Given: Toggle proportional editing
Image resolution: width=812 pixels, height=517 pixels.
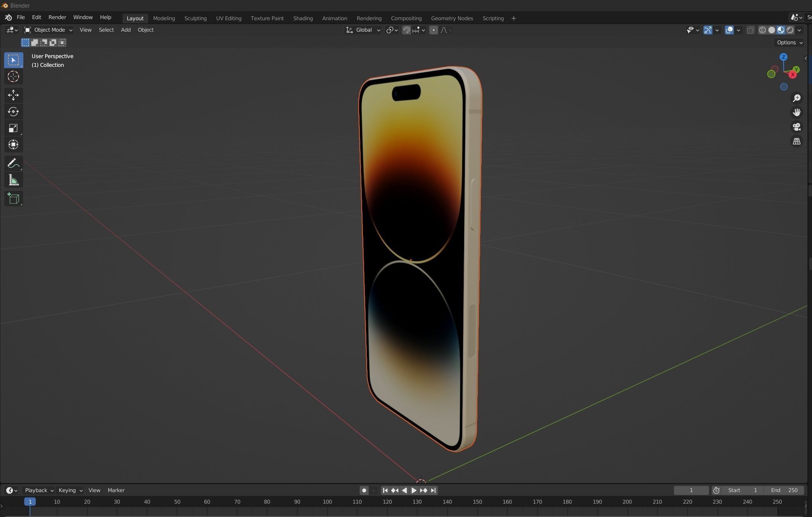Looking at the screenshot, I should (x=433, y=30).
